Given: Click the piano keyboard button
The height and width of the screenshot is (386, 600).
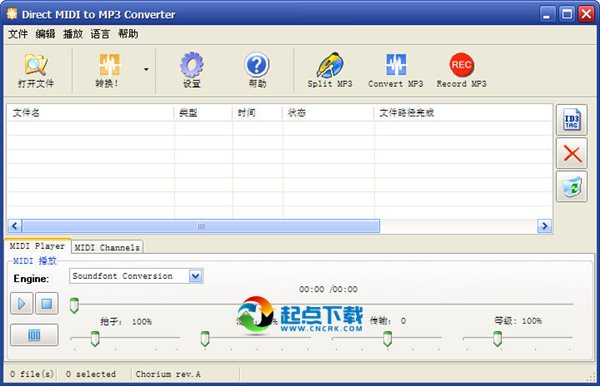Looking at the screenshot, I should pyautogui.click(x=34, y=335).
